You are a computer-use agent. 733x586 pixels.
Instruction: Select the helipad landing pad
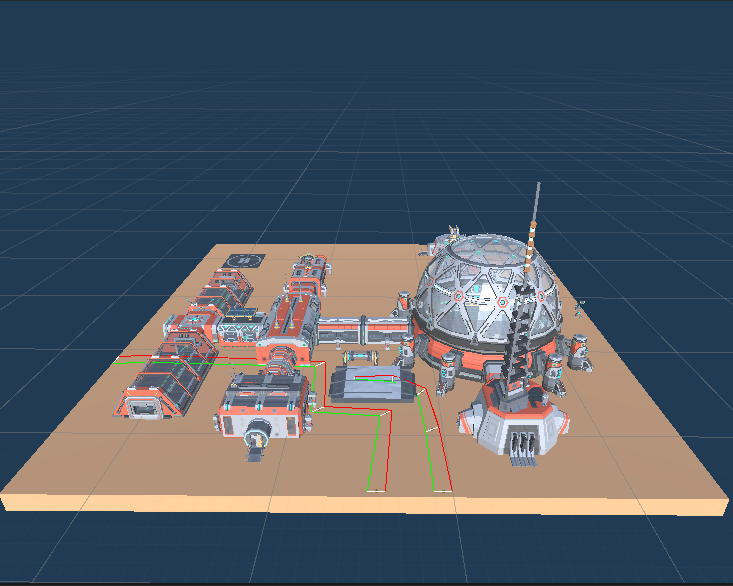click(x=243, y=259)
